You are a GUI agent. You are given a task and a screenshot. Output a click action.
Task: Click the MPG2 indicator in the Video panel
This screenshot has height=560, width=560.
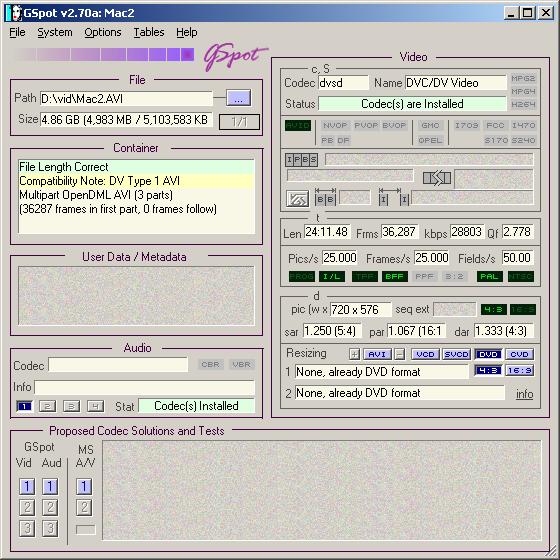click(523, 78)
